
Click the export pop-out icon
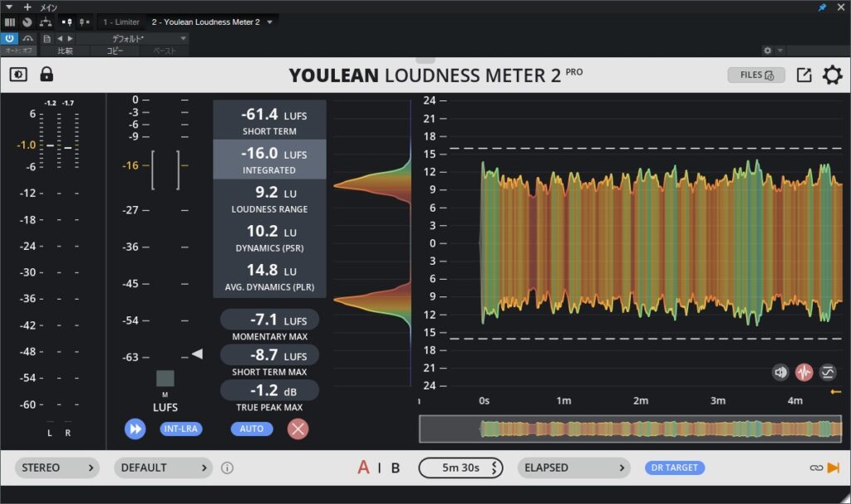click(x=804, y=75)
